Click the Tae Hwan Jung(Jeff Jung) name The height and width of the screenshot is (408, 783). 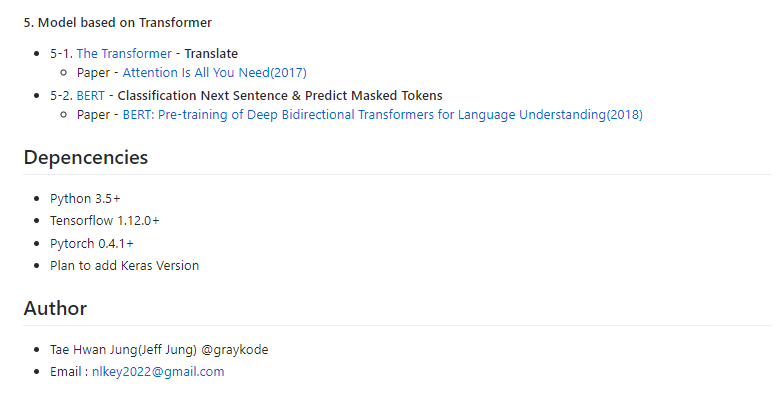click(129, 350)
